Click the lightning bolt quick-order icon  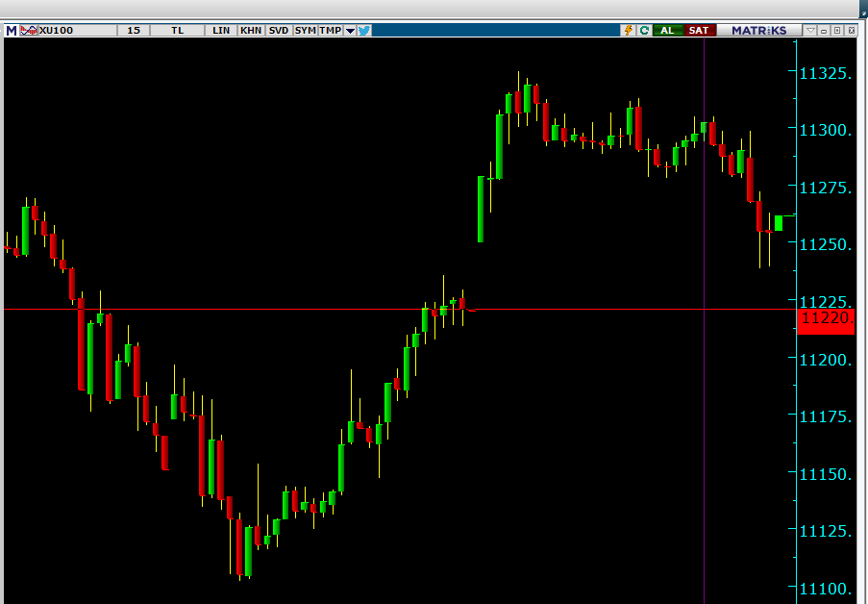629,31
